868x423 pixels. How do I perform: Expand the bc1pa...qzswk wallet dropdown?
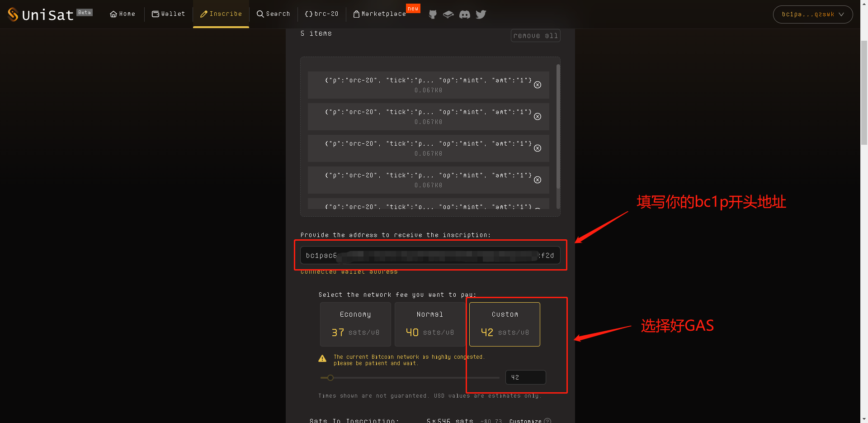[x=813, y=14]
